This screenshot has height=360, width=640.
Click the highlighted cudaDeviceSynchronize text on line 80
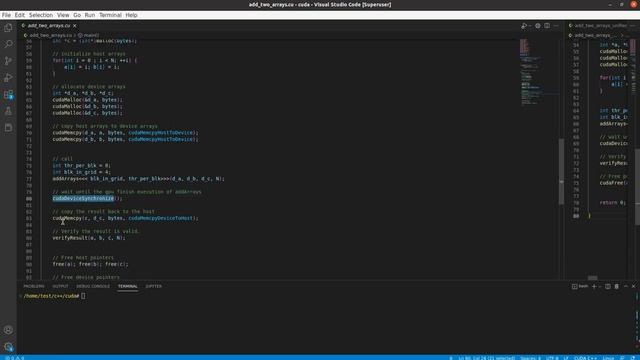[83, 198]
